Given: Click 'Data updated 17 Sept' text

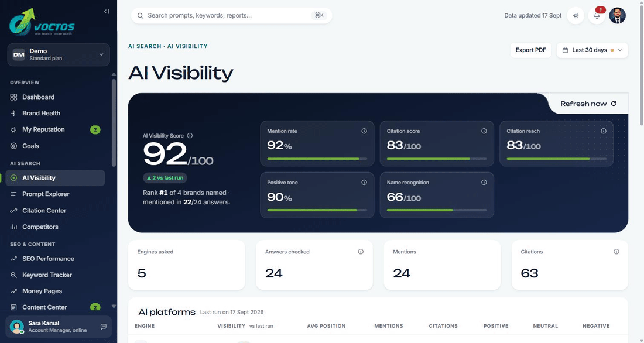Looking at the screenshot, I should [x=533, y=16].
